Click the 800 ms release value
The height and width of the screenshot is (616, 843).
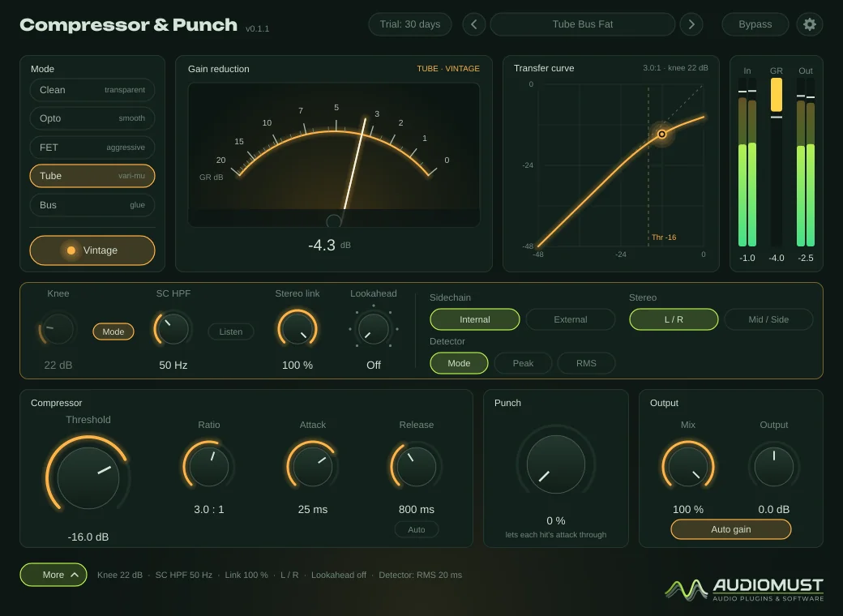click(x=416, y=510)
